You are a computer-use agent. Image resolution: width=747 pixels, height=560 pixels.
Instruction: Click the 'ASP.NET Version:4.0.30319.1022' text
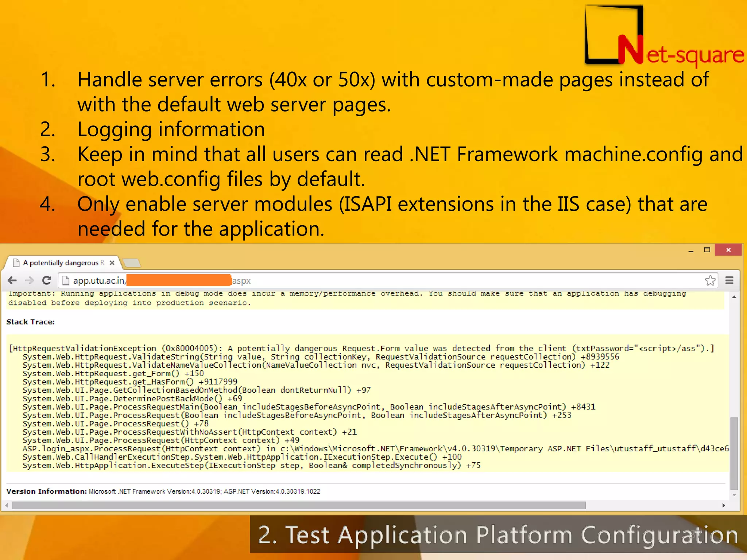point(272,491)
